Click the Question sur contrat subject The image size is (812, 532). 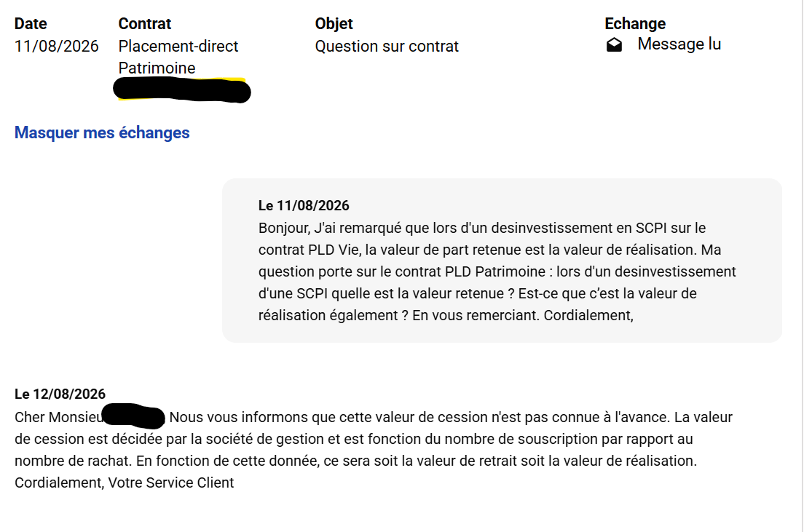coord(387,46)
